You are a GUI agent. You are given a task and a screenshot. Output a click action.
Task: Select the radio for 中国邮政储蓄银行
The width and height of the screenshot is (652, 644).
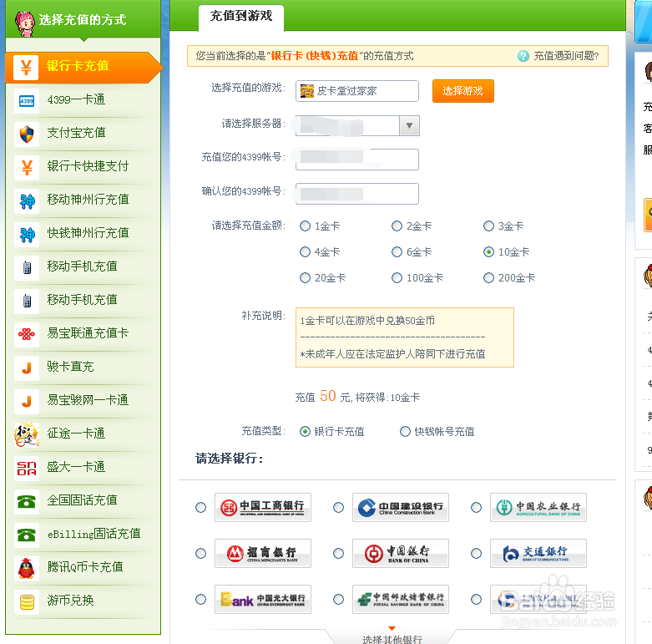[x=338, y=599]
